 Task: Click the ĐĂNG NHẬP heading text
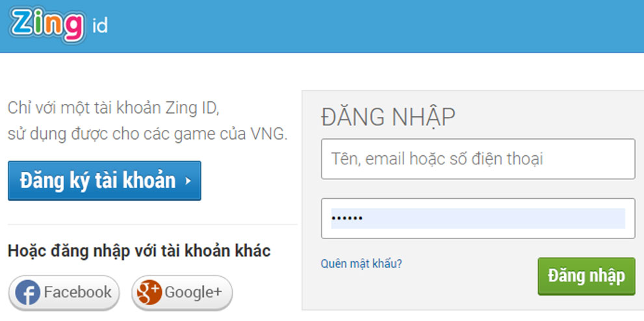[x=388, y=118]
